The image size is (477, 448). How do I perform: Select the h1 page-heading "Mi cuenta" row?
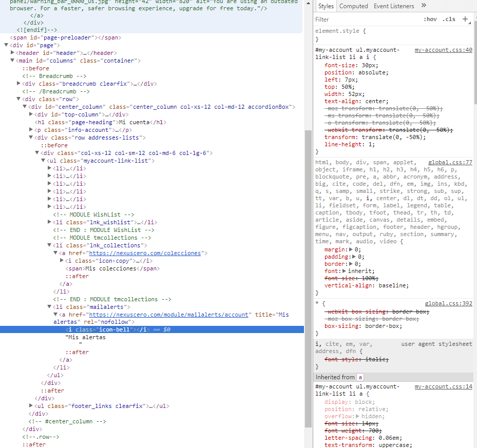pos(101,122)
